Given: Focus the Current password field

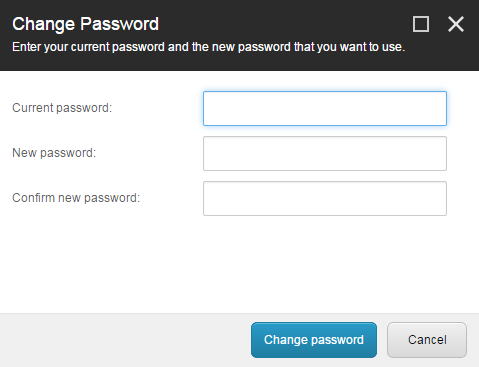Looking at the screenshot, I should pos(325,108).
